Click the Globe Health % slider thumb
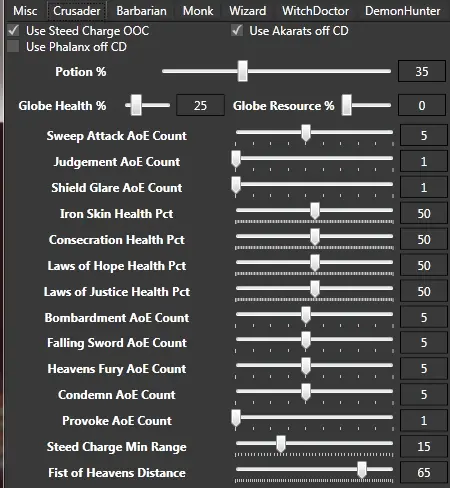Image resolution: width=450 pixels, height=488 pixels. point(136,105)
